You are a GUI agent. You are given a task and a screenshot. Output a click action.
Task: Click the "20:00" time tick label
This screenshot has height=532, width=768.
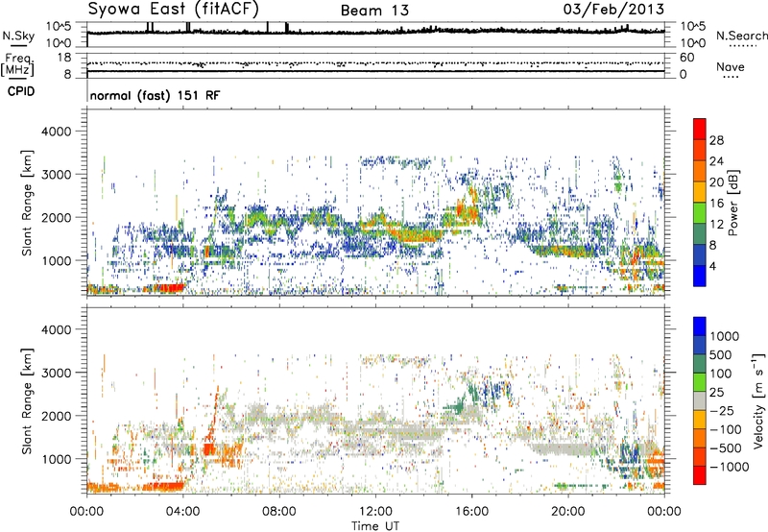click(568, 512)
